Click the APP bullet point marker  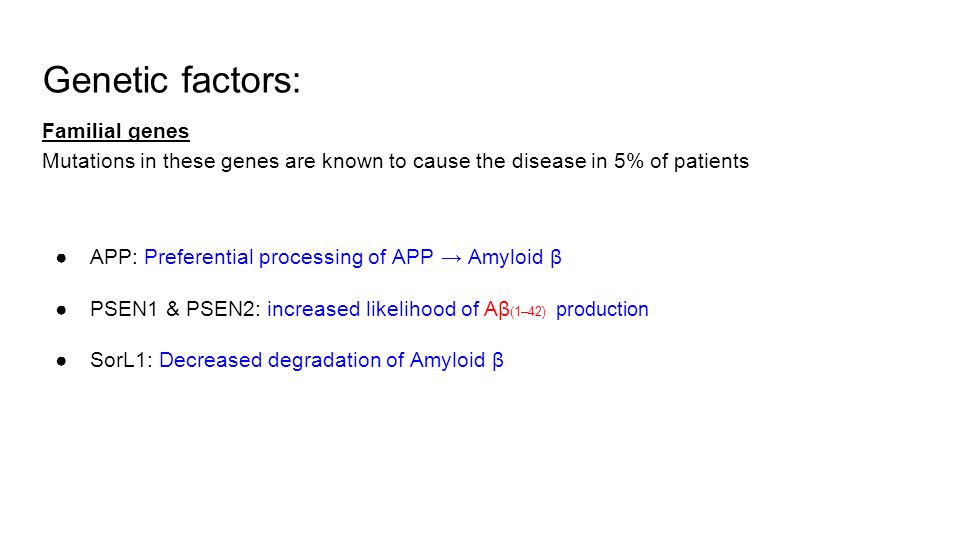61,258
